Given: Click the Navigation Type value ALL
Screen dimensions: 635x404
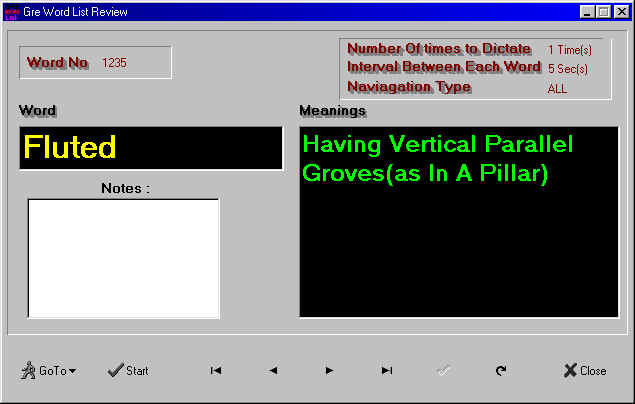Looking at the screenshot, I should [x=557, y=88].
